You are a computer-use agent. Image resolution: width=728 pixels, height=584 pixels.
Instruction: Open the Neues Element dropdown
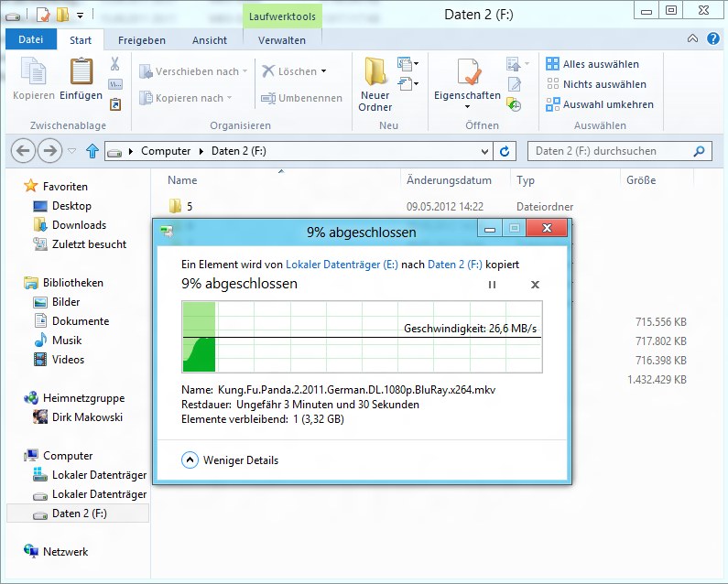tap(408, 63)
